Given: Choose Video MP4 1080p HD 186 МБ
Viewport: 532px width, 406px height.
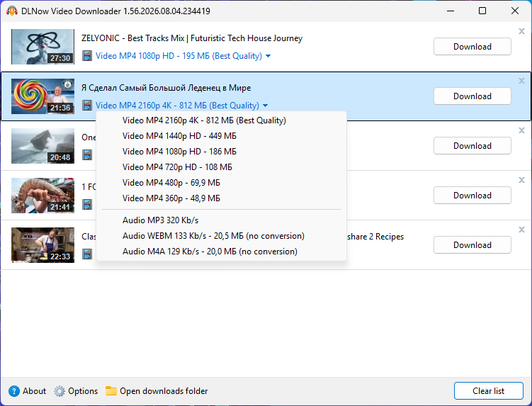Looking at the screenshot, I should [x=221, y=152].
